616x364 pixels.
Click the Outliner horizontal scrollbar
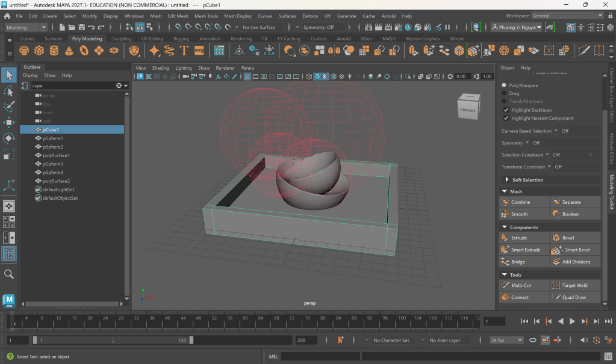click(x=72, y=304)
